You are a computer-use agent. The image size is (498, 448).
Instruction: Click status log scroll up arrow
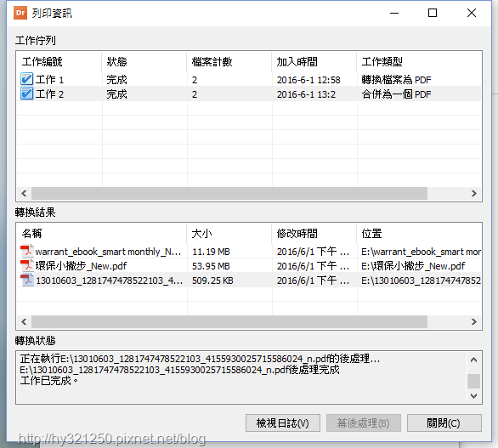coord(473,360)
